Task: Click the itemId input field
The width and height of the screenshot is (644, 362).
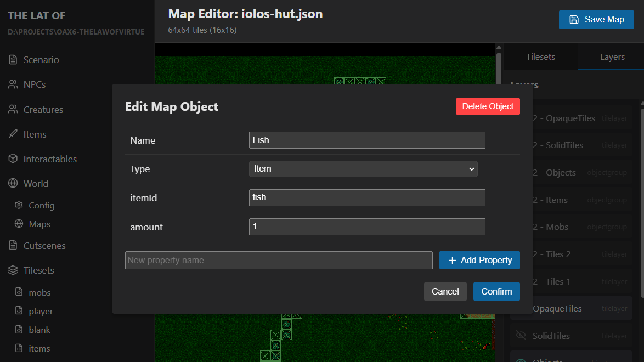Action: coord(367,197)
